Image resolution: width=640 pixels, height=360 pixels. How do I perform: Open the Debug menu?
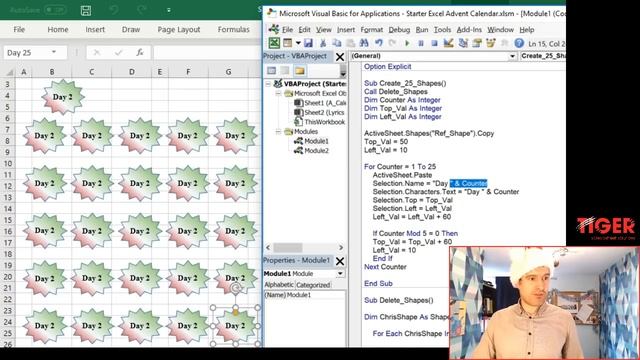(399, 29)
